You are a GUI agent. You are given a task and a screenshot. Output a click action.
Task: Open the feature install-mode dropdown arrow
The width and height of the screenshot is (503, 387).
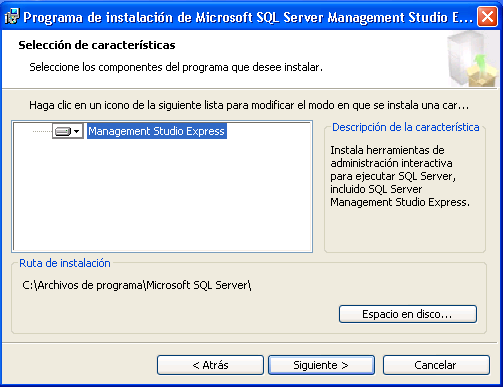[x=77, y=131]
